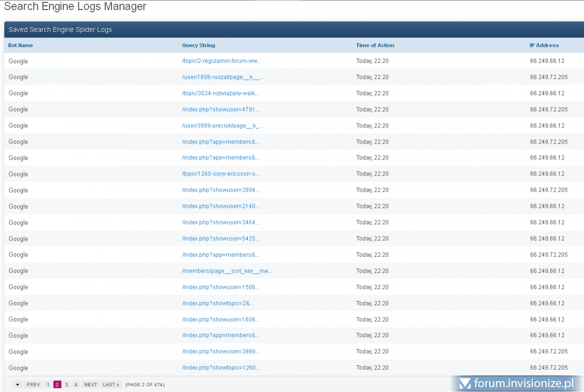Open the /user/1606-roozal query link
The width and height of the screenshot is (584, 392).
[x=222, y=77]
